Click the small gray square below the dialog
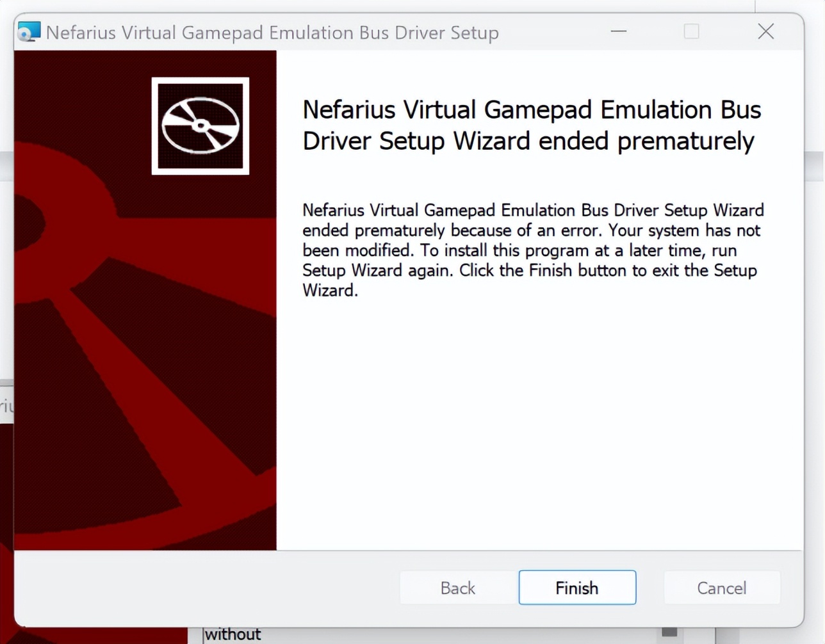The width and height of the screenshot is (825, 644). click(669, 632)
